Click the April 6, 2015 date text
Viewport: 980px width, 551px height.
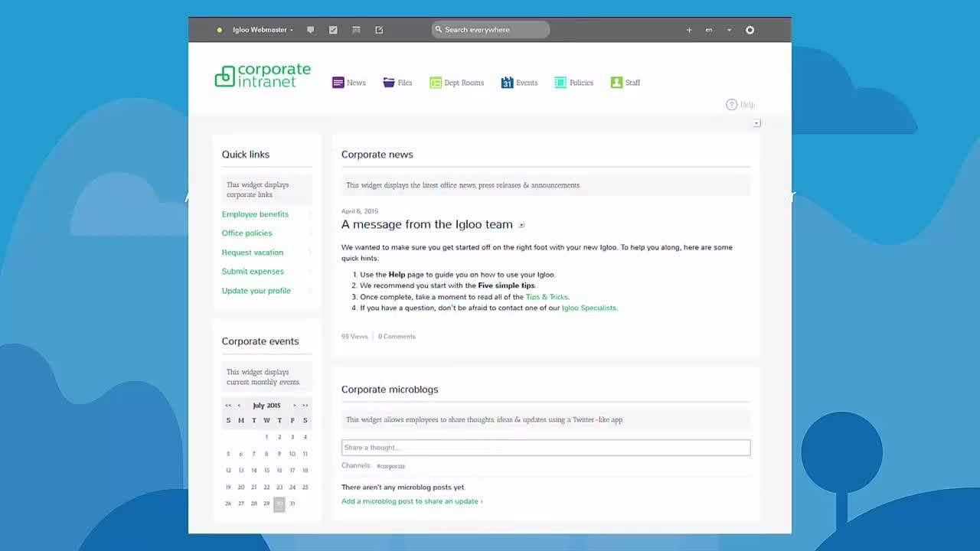coord(360,211)
